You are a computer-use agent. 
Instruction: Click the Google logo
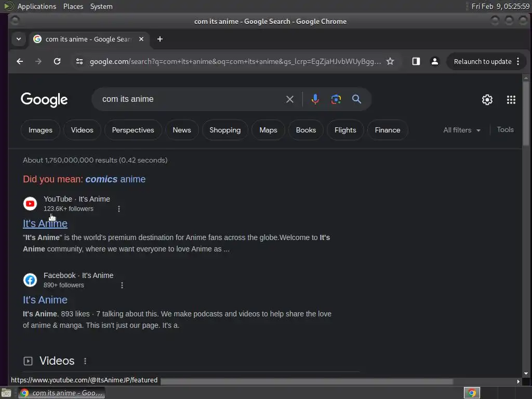[x=44, y=100]
